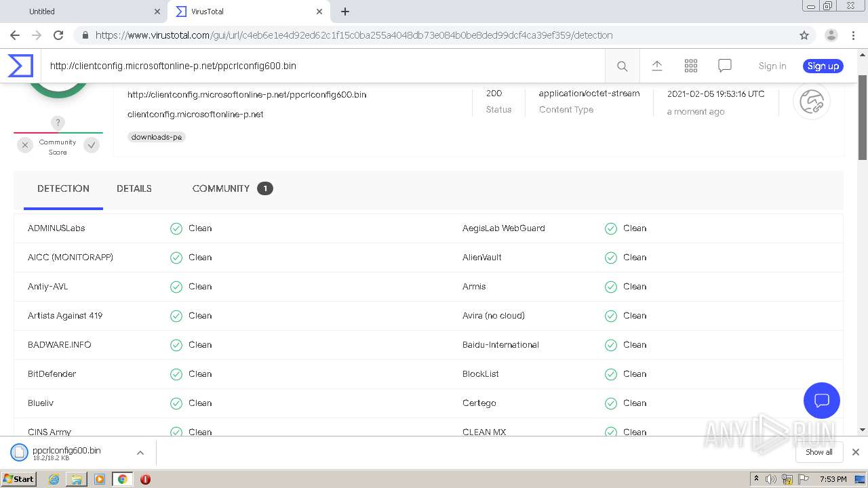Expand the ppcrlconfig600.bin download options
Viewport: 868px width, 488px height.
[140, 453]
